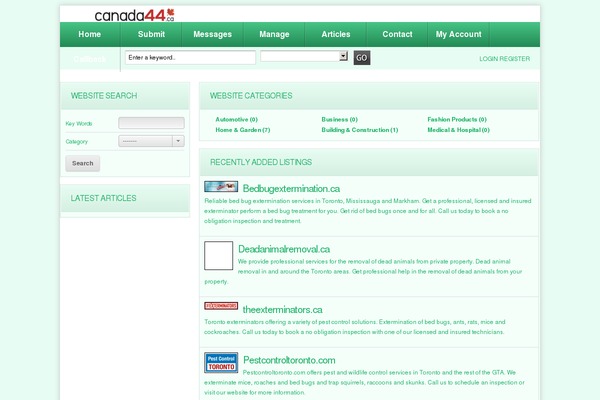The image size is (600, 400).
Task: Open the Bedbugextermination.ca listing title
Action: coord(291,189)
